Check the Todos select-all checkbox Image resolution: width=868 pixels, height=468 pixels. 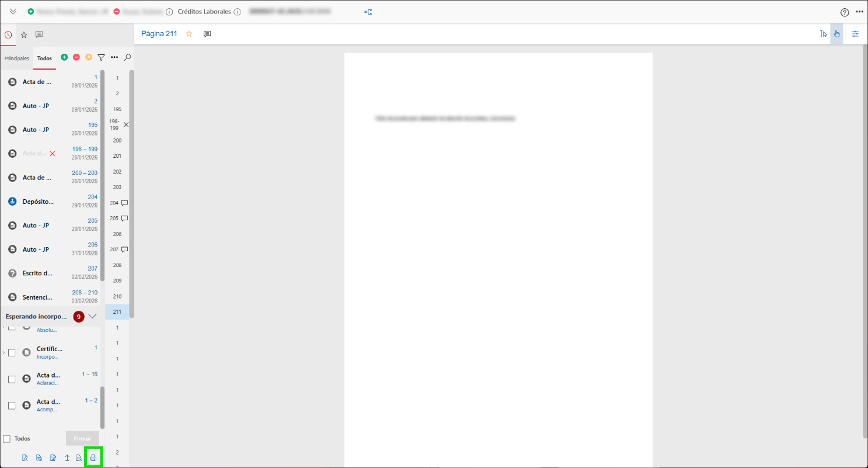click(x=7, y=439)
